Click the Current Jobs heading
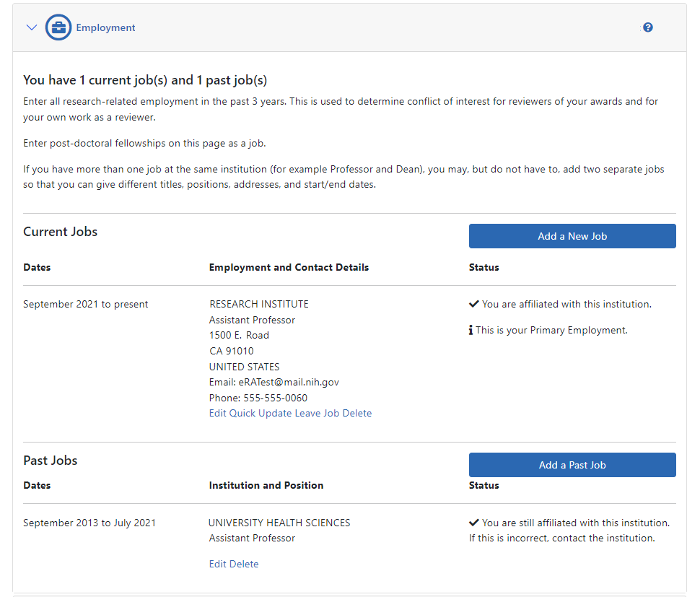 [60, 232]
